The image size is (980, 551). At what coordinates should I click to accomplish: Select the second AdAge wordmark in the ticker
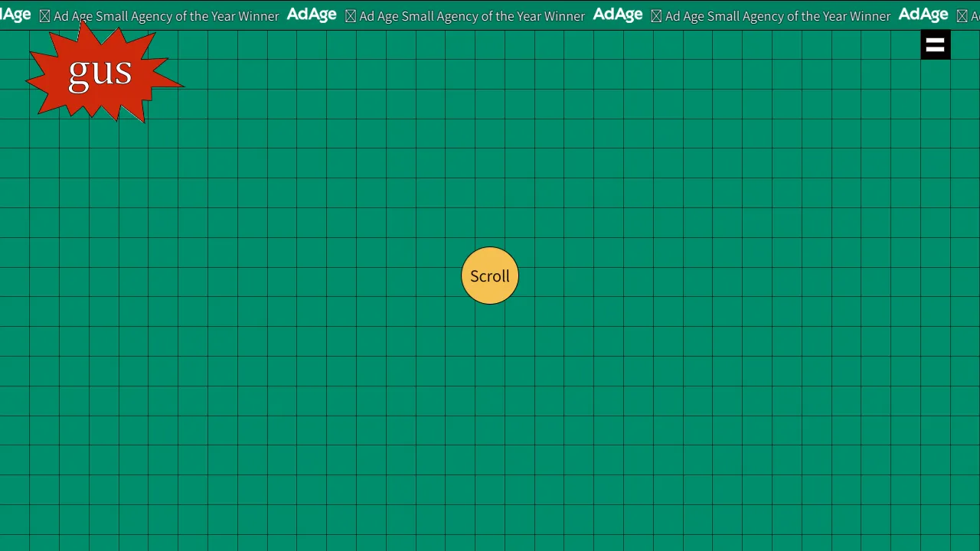617,15
